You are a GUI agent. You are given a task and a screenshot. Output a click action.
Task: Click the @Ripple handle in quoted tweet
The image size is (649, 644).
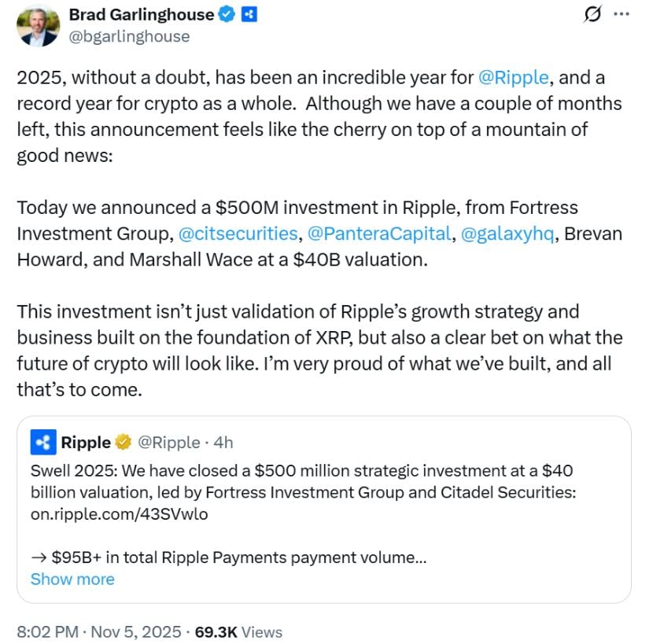[x=168, y=443]
